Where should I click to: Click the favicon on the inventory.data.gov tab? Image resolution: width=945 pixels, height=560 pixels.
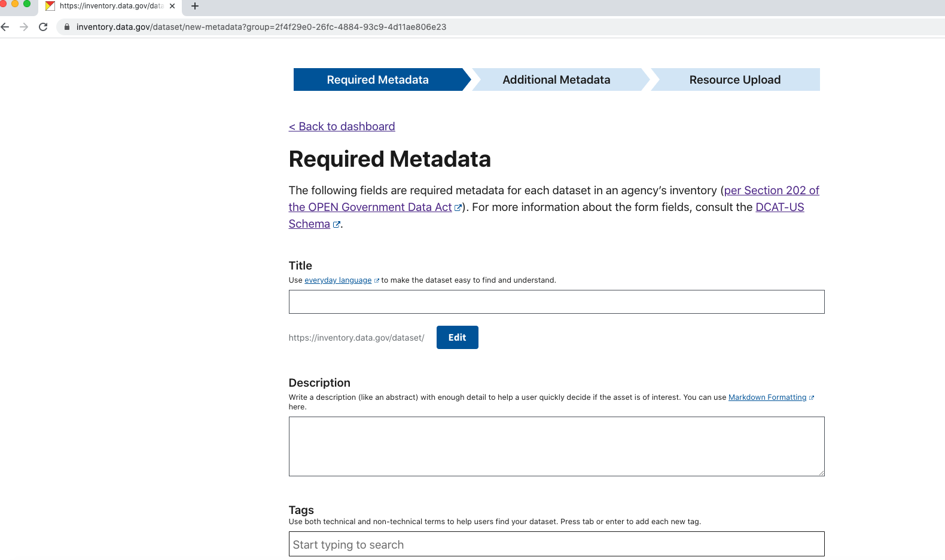(51, 7)
